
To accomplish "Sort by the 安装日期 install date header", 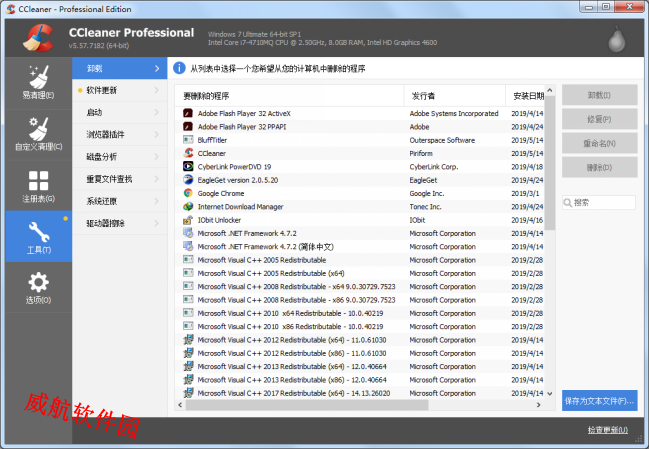I will 525,96.
